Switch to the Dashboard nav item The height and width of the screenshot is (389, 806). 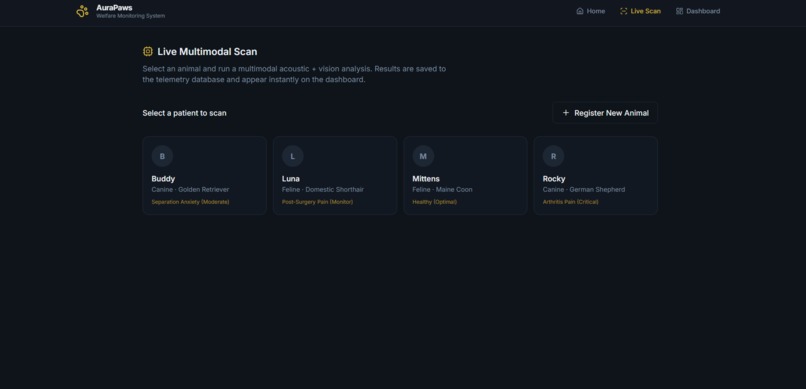(x=698, y=11)
